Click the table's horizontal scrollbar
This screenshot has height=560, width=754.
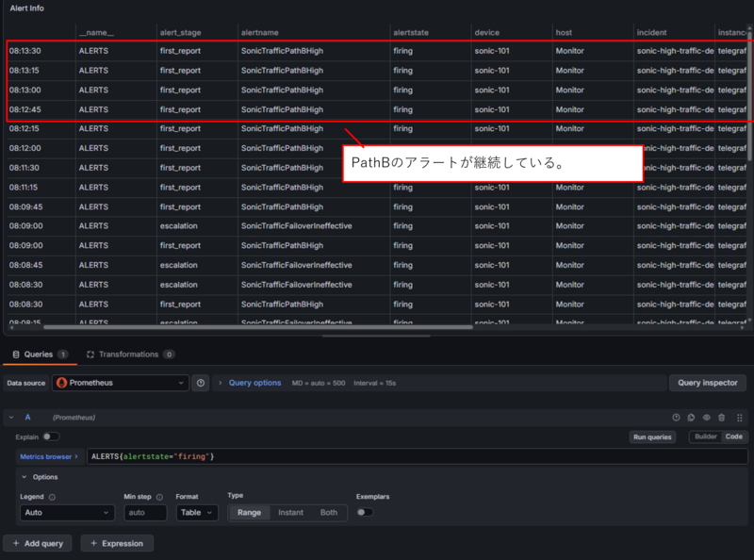pos(257,327)
